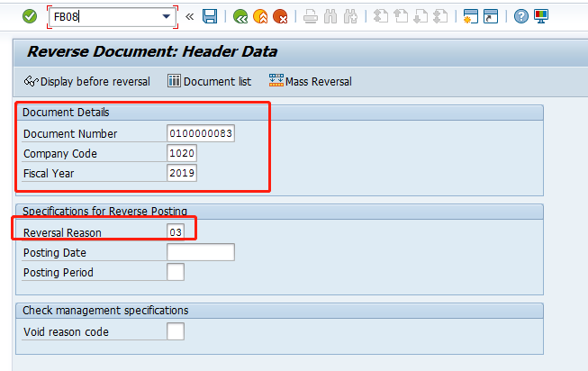Click the Document Number label
The image size is (588, 371).
[x=70, y=134]
